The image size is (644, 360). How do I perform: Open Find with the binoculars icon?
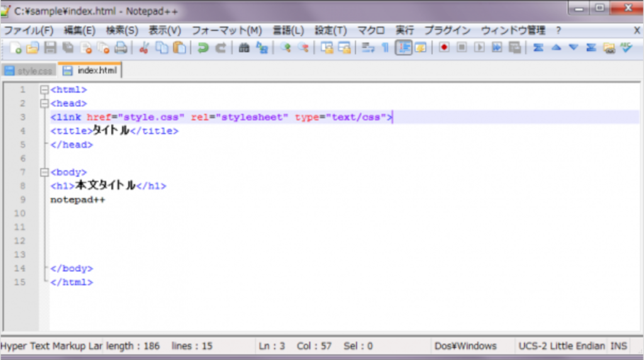click(244, 48)
